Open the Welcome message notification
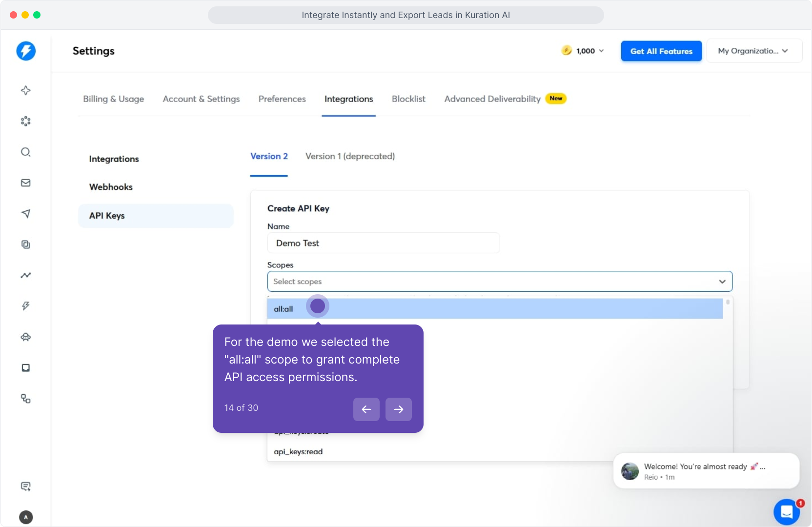This screenshot has height=527, width=812. click(706, 471)
